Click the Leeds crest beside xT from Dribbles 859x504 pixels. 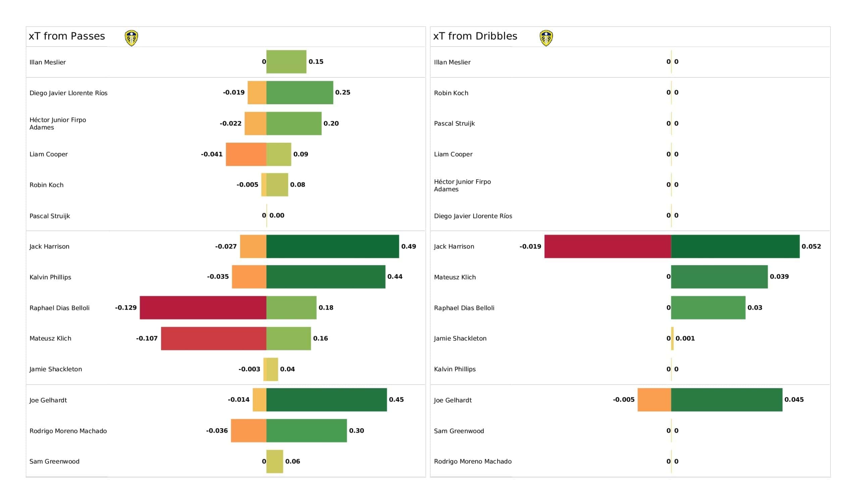click(546, 38)
